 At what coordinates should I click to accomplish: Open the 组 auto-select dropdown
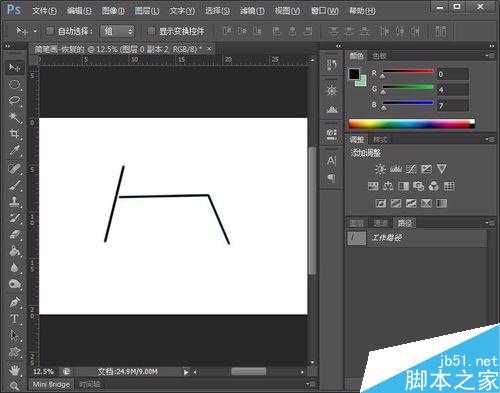pos(117,31)
